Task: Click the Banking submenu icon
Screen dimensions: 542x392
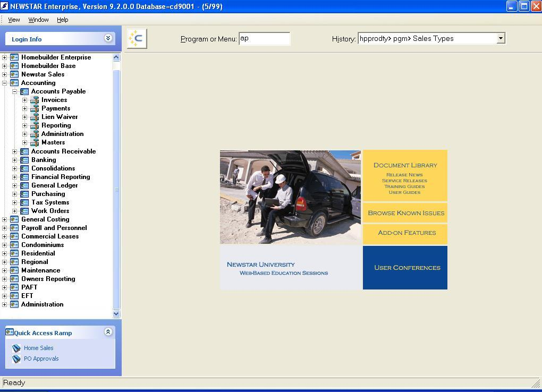Action: point(24,160)
